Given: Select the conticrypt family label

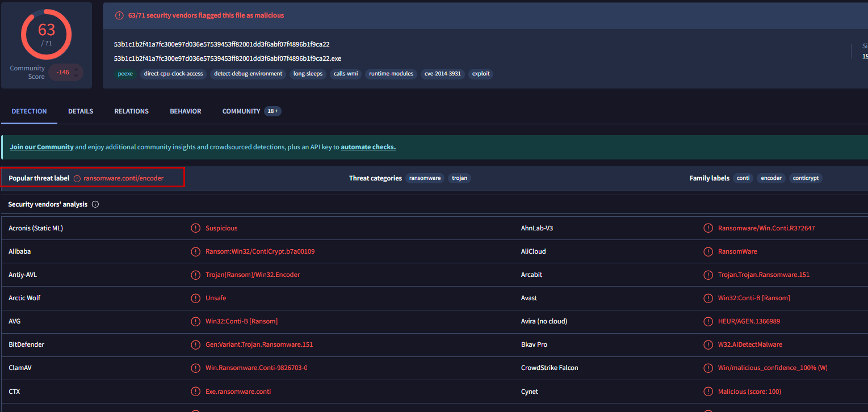Looking at the screenshot, I should (806, 178).
